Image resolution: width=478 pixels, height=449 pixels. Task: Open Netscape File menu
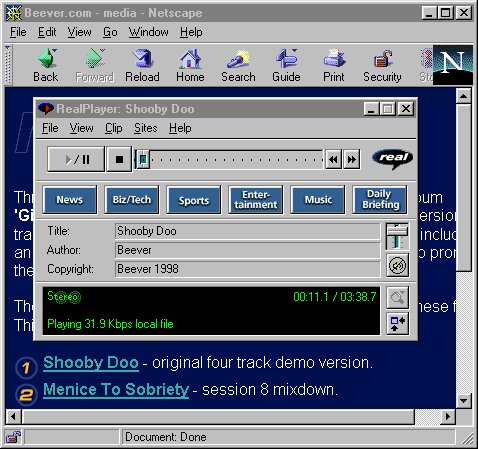pyautogui.click(x=18, y=32)
